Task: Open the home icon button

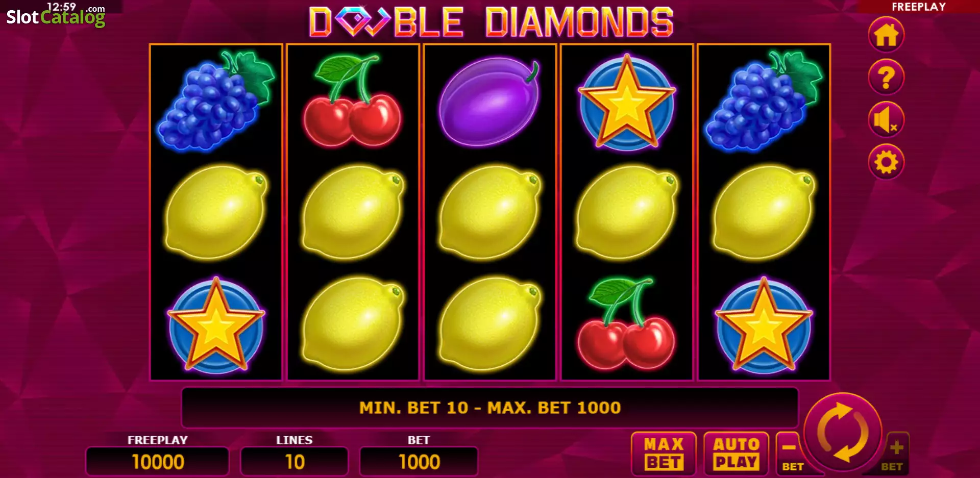Action: [x=886, y=35]
